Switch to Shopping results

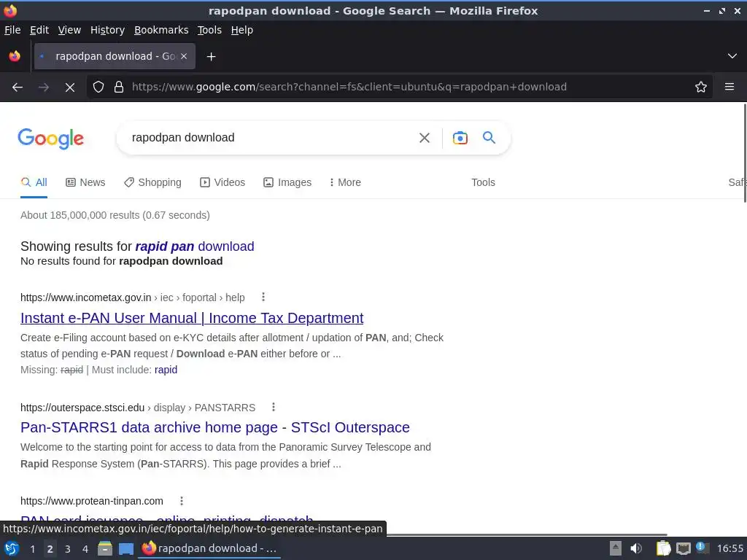click(x=152, y=182)
